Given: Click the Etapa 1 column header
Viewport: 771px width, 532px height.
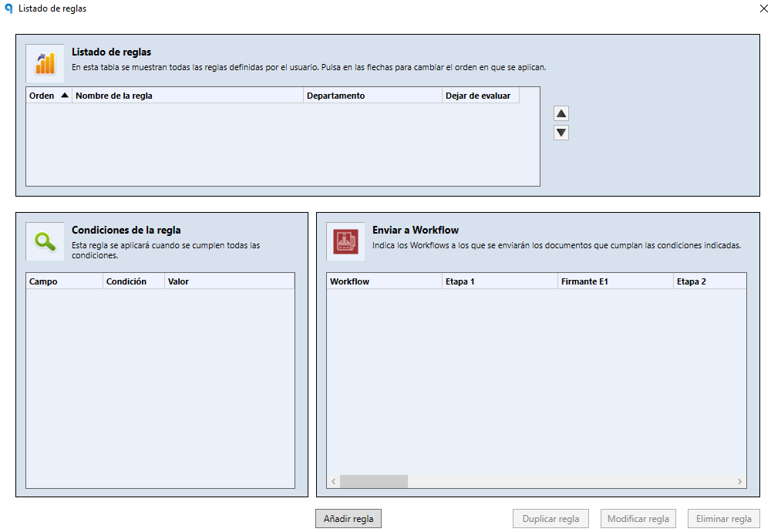Looking at the screenshot, I should 500,281.
